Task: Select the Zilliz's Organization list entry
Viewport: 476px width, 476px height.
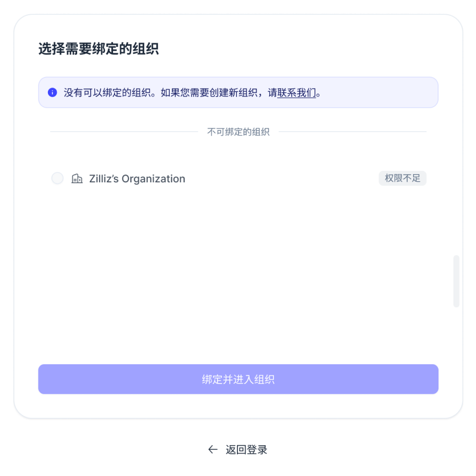Action: (220, 178)
